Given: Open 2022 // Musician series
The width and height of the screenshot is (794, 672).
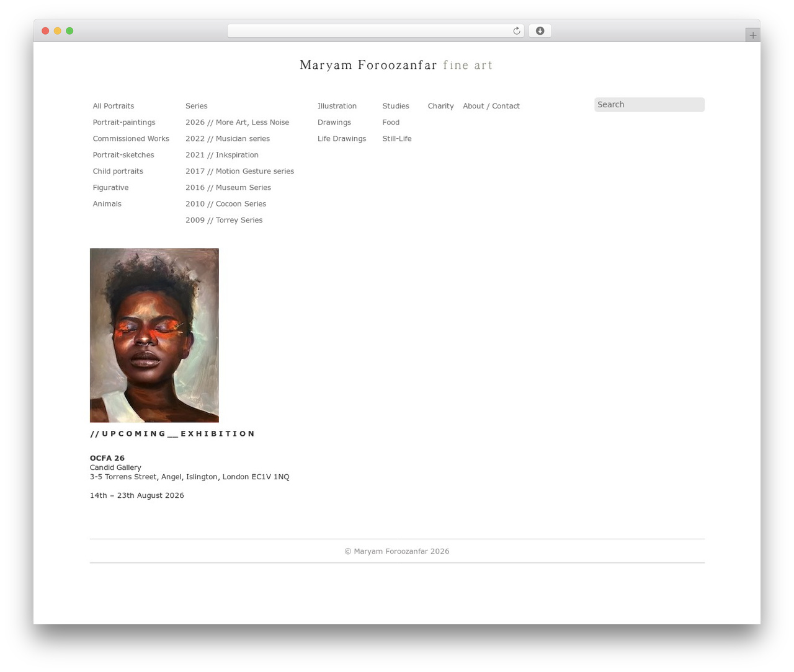Looking at the screenshot, I should pyautogui.click(x=228, y=139).
